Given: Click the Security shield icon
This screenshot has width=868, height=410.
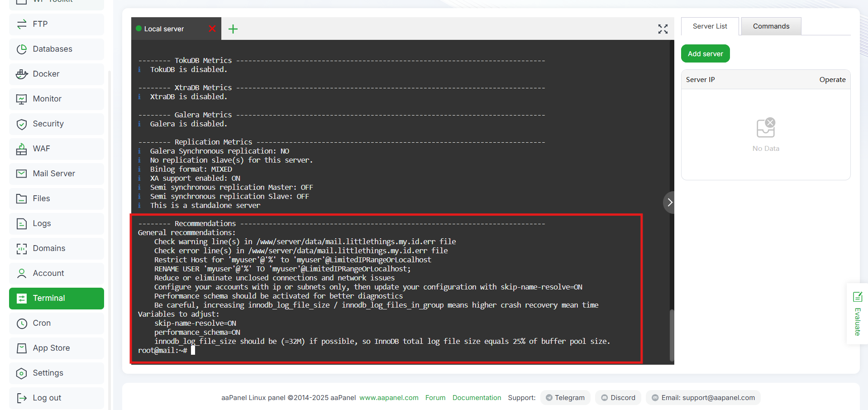Looking at the screenshot, I should [x=22, y=124].
